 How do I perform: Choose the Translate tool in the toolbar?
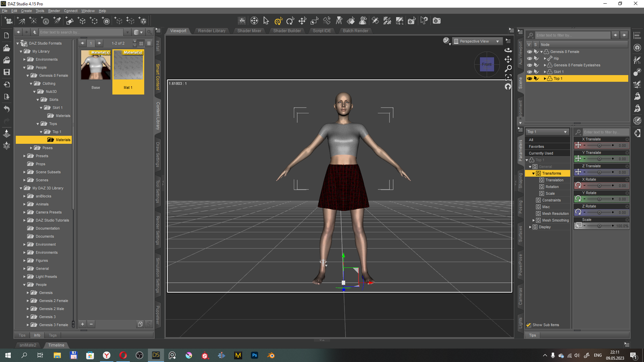coord(302,21)
